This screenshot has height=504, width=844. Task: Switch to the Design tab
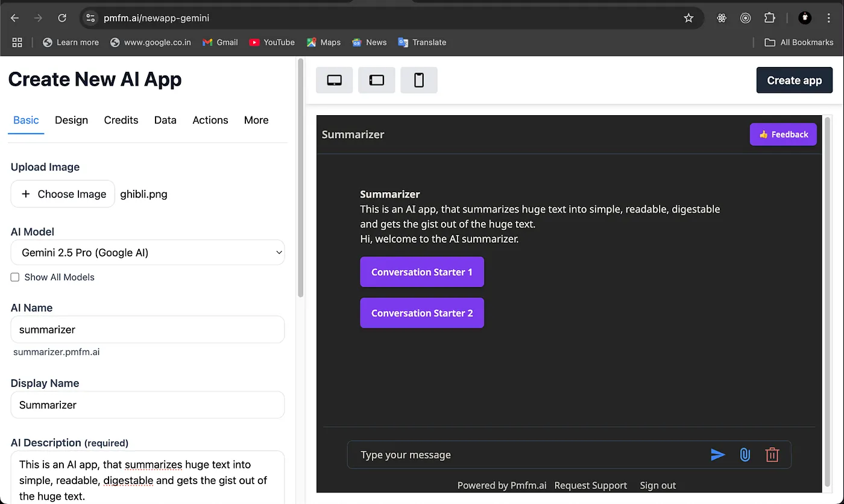click(71, 120)
